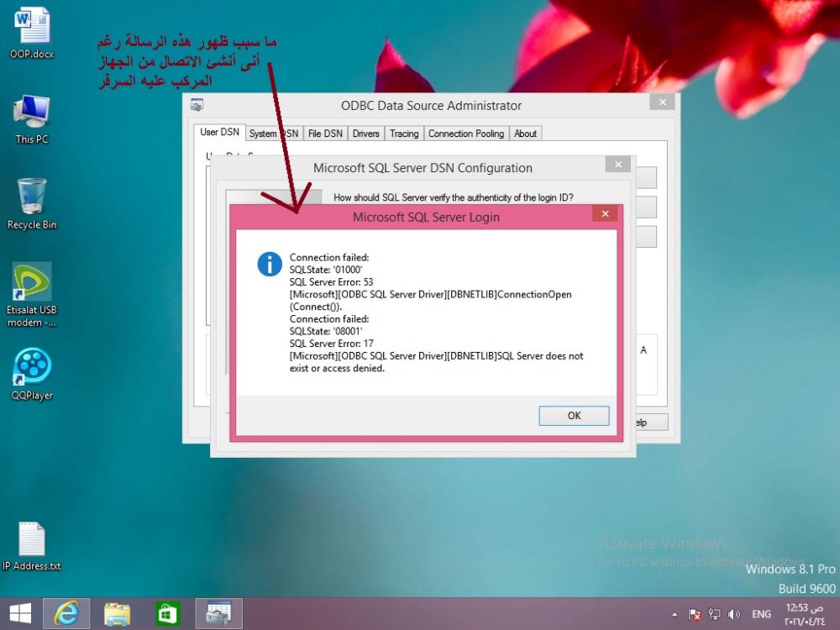Click the ODBC Data Source Administrator title icon
Image resolution: width=840 pixels, height=630 pixels.
[197, 105]
